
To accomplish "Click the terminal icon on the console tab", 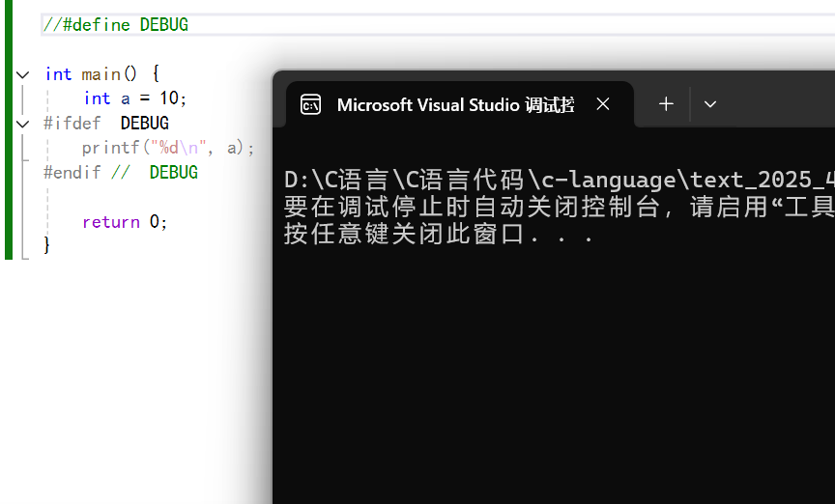I will (x=310, y=104).
